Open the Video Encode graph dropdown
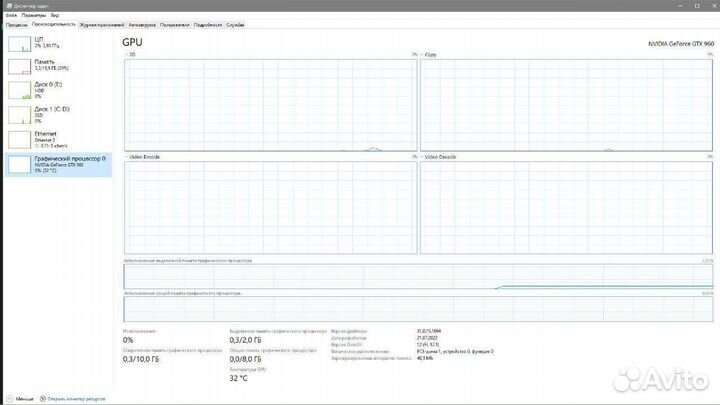This screenshot has height=405, width=720. pyautogui.click(x=126, y=157)
